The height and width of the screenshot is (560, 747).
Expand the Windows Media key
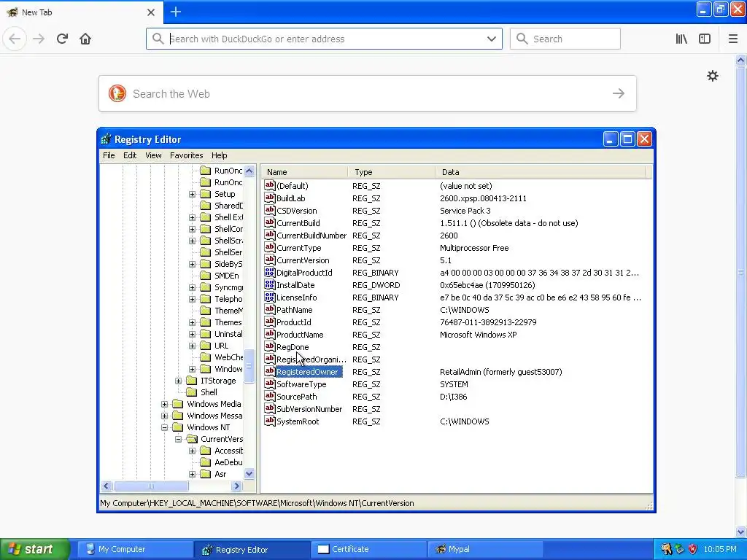coord(164,404)
